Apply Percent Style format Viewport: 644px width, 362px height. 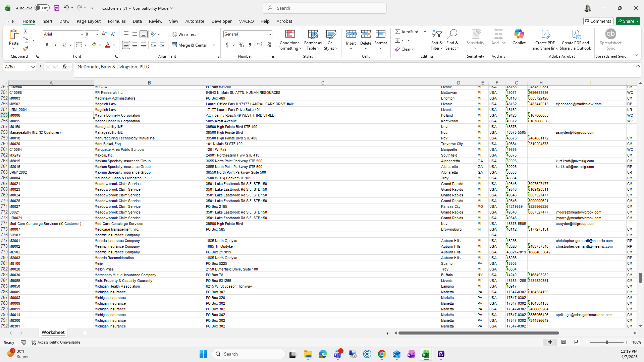241,45
